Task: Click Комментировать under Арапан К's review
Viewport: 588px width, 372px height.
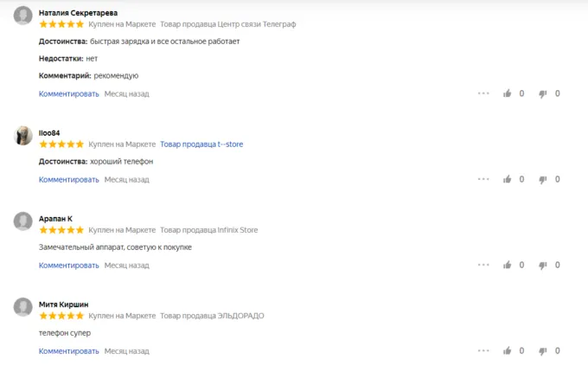Action: point(69,266)
